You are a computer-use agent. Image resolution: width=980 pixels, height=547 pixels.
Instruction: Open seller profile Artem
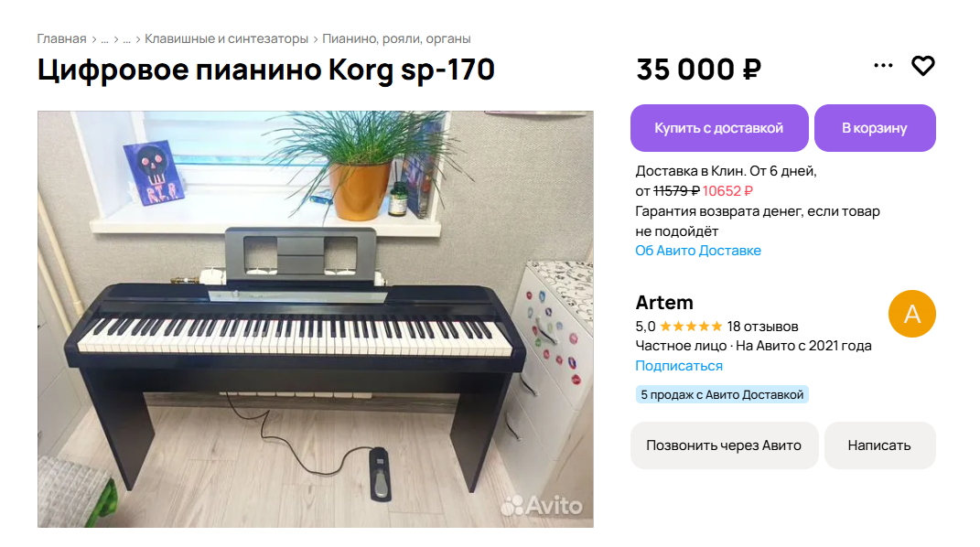[663, 302]
